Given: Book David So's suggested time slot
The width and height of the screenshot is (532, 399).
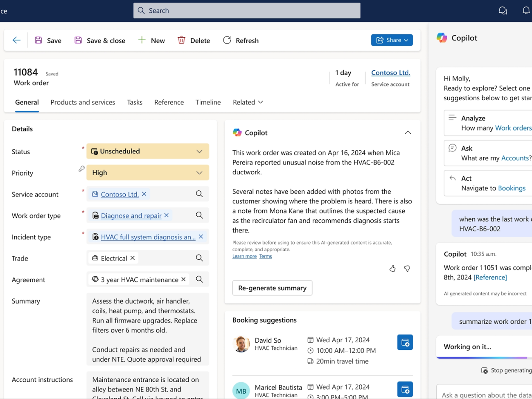Looking at the screenshot, I should tap(405, 343).
